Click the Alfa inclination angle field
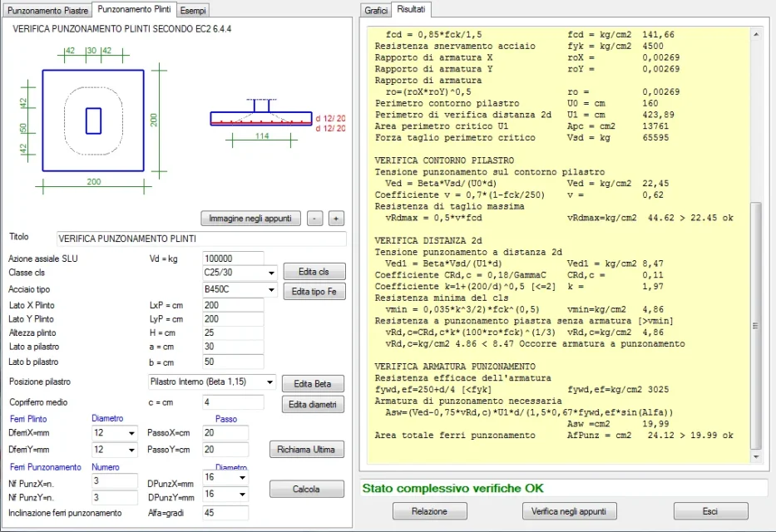Screen dimensions: 776x532 point(225,513)
